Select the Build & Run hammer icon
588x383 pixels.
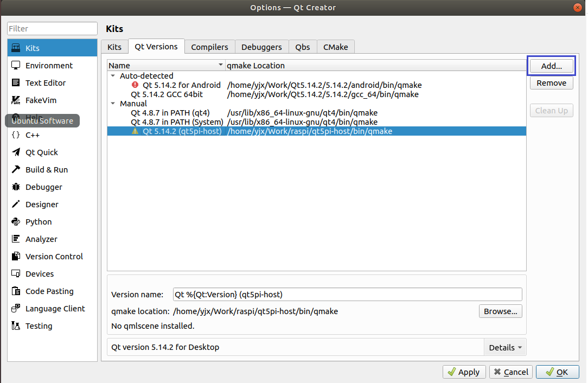pos(16,169)
